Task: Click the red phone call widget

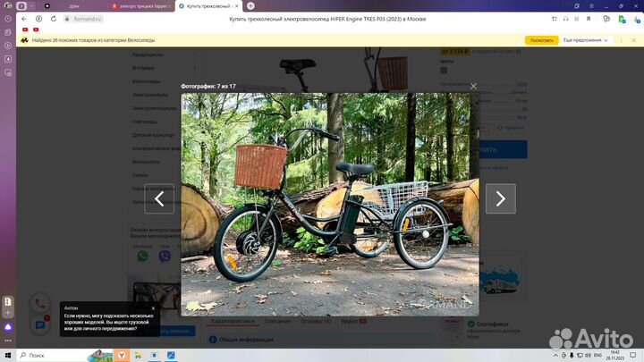Action: tap(39, 304)
